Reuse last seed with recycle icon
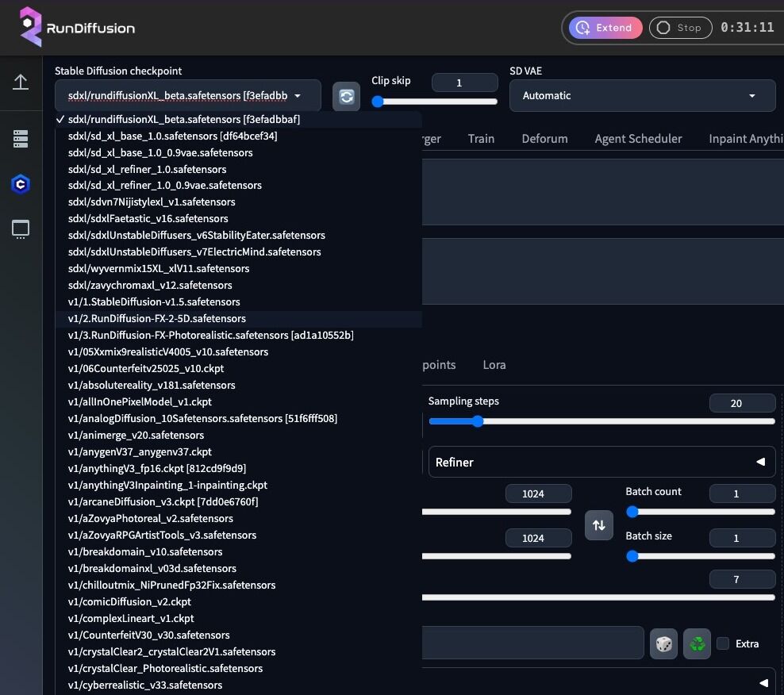Image resolution: width=784 pixels, height=695 pixels. [x=698, y=643]
